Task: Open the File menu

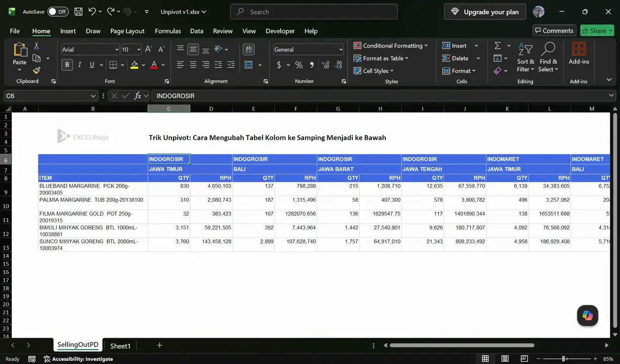Action: click(15, 31)
